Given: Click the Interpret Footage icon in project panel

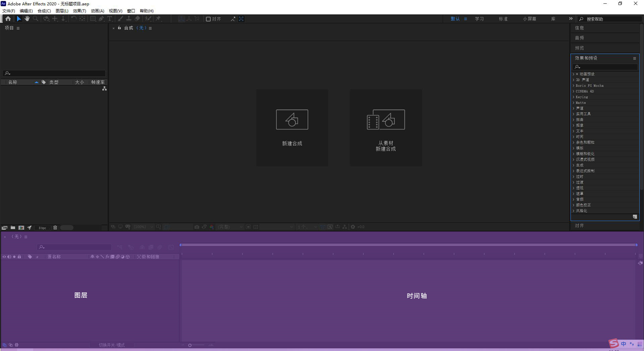Looking at the screenshot, I should coord(5,227).
